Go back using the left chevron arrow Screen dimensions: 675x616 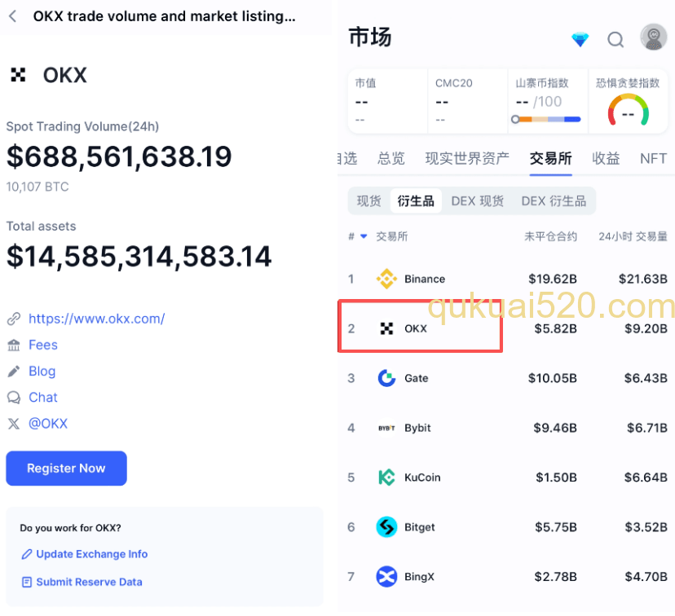pyautogui.click(x=13, y=16)
